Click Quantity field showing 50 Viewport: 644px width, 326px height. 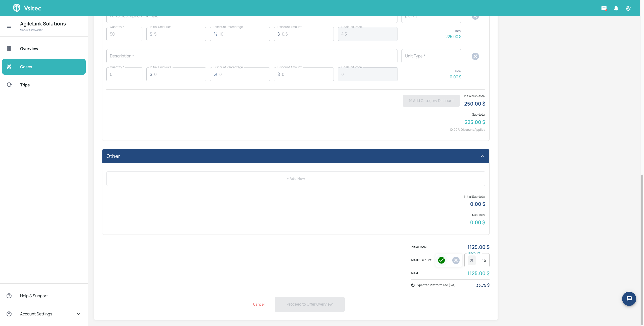tap(124, 34)
